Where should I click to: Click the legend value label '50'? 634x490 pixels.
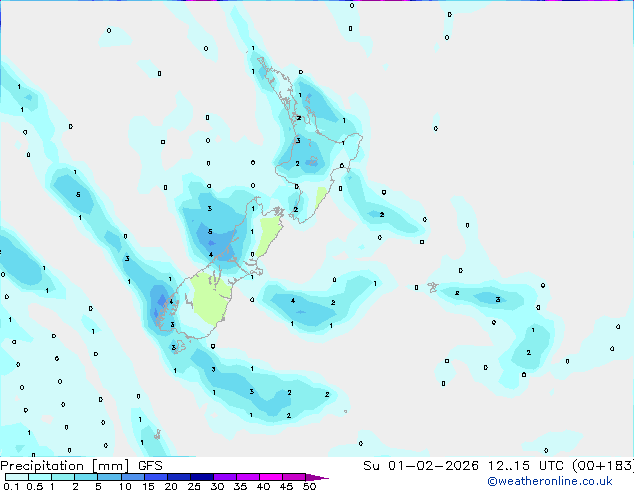309,486
